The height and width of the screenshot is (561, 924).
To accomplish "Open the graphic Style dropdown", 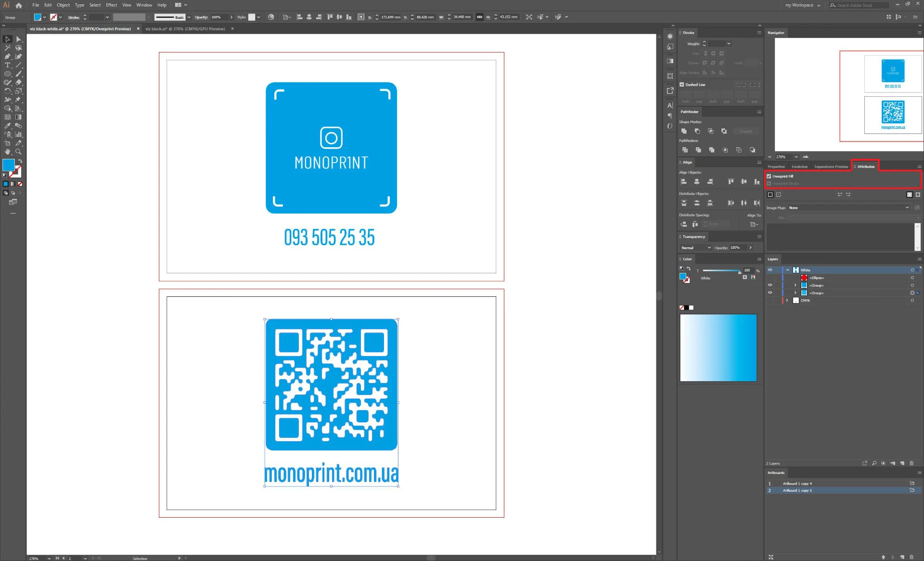I will tap(258, 17).
